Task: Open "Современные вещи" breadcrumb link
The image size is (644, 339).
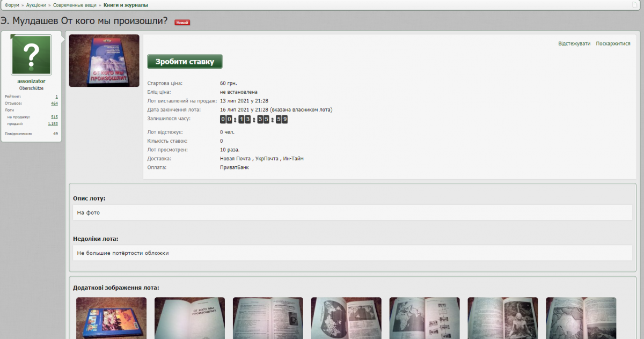Action: [x=75, y=5]
